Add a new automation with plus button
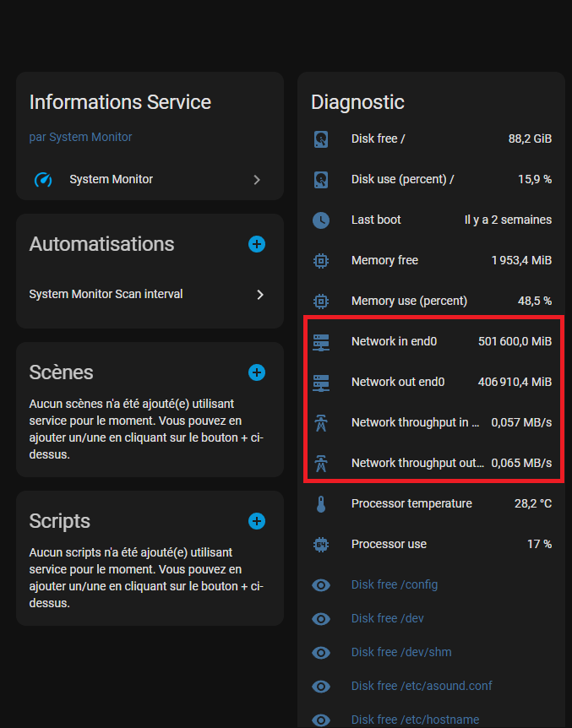 click(x=257, y=244)
